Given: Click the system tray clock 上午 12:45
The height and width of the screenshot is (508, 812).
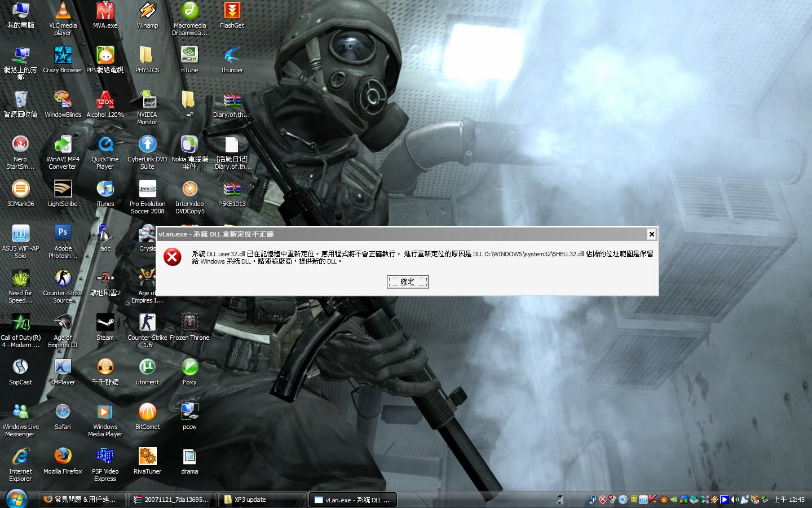Looking at the screenshot, I should pyautogui.click(x=789, y=500).
